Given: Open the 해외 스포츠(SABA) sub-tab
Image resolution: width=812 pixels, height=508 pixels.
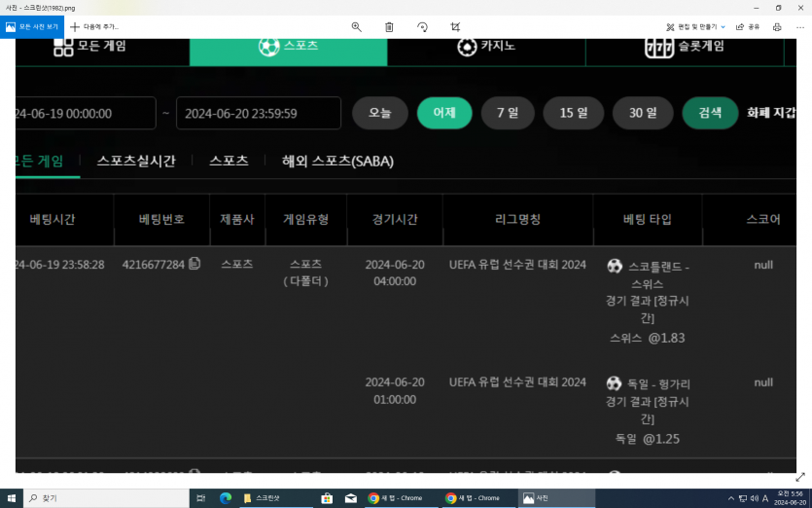Looking at the screenshot, I should coord(337,162).
